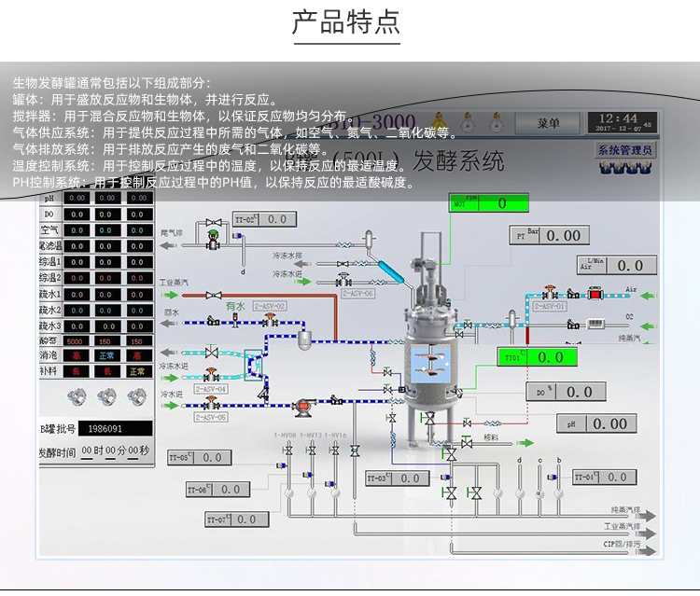Click the 2-ASV-02 valve label
700x596 pixels.
tap(270, 306)
